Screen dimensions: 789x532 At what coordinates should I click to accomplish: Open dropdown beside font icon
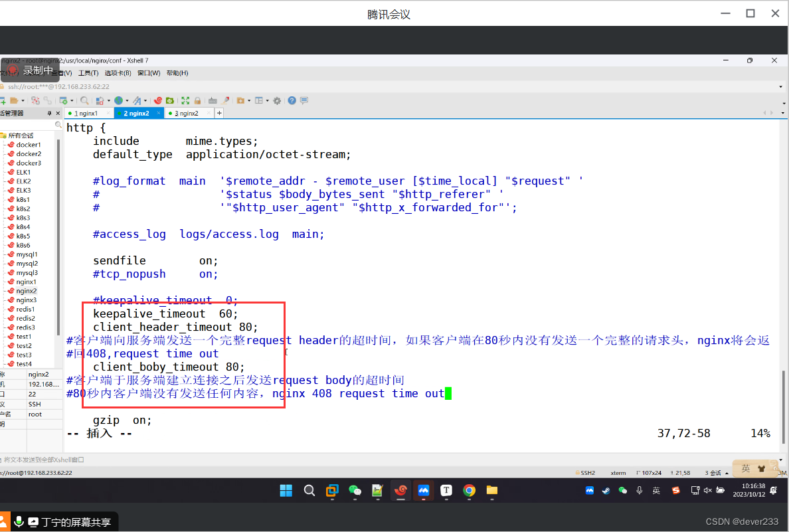145,101
